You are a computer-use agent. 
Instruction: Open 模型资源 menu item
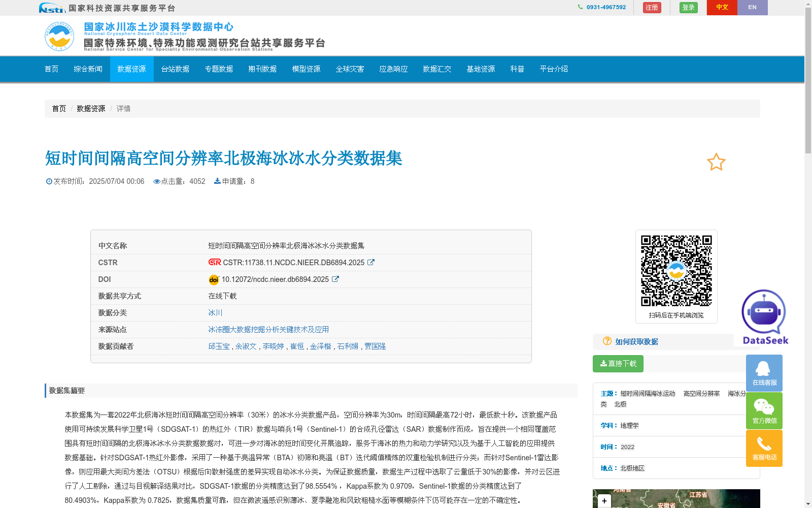coord(307,69)
